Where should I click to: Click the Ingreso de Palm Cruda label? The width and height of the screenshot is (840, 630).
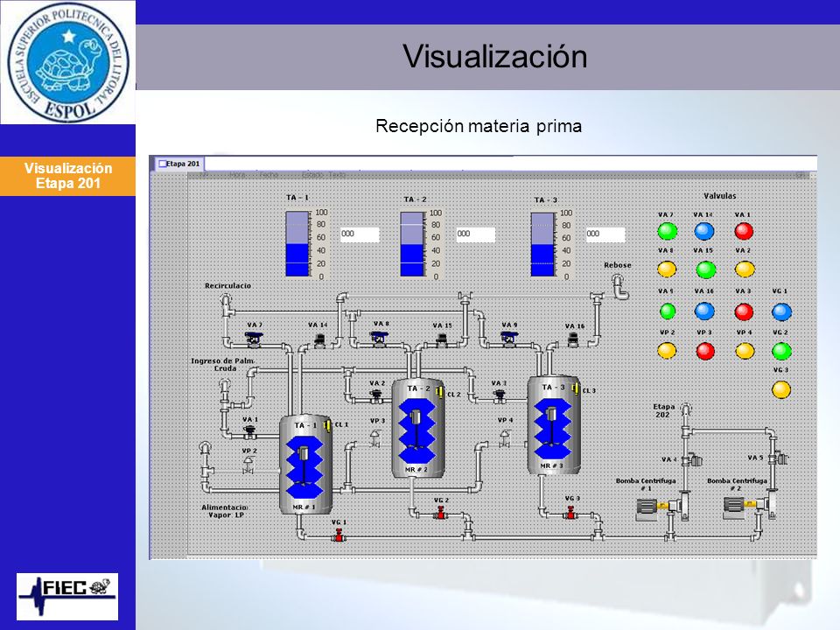[x=223, y=365]
